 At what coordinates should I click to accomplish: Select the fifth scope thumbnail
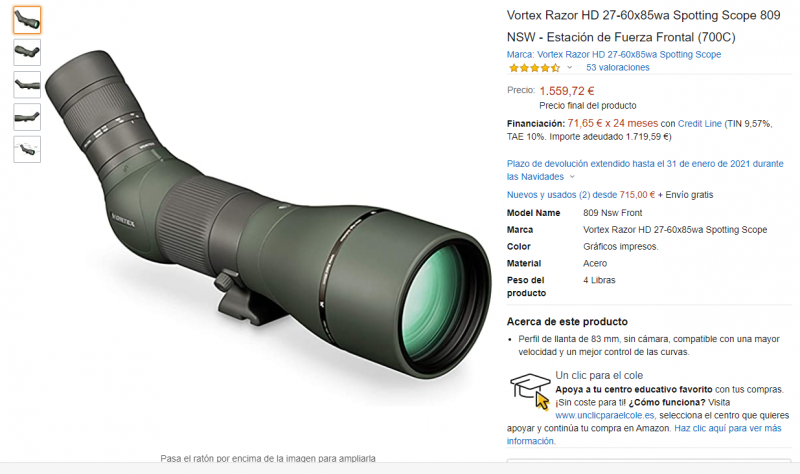click(27, 149)
